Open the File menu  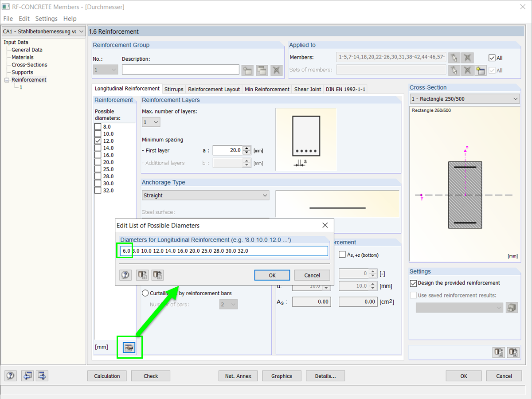coord(8,19)
